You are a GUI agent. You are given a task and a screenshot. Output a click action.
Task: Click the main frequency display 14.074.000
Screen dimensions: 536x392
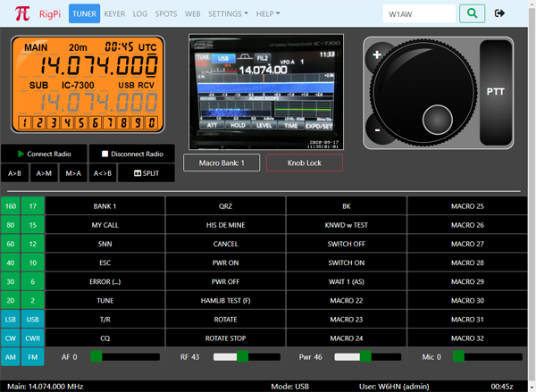[98, 65]
